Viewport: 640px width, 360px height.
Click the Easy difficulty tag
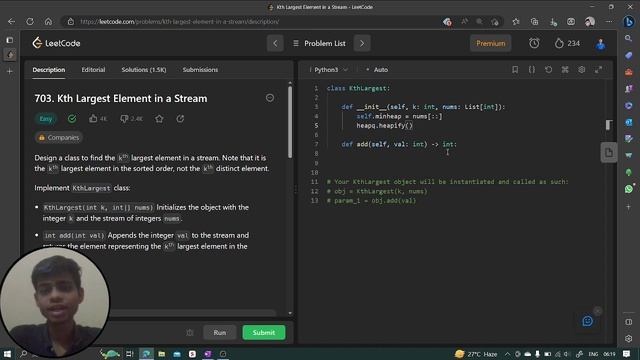[x=46, y=119]
